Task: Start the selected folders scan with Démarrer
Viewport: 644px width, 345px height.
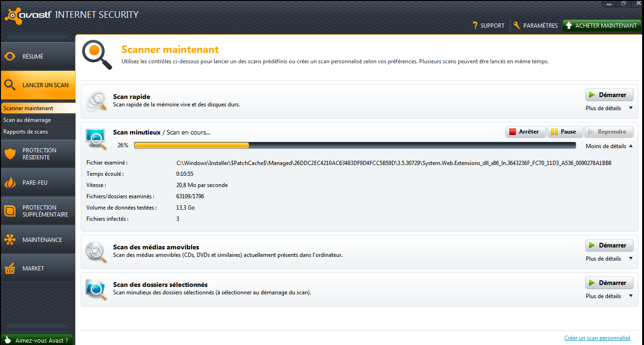Action: tap(609, 283)
